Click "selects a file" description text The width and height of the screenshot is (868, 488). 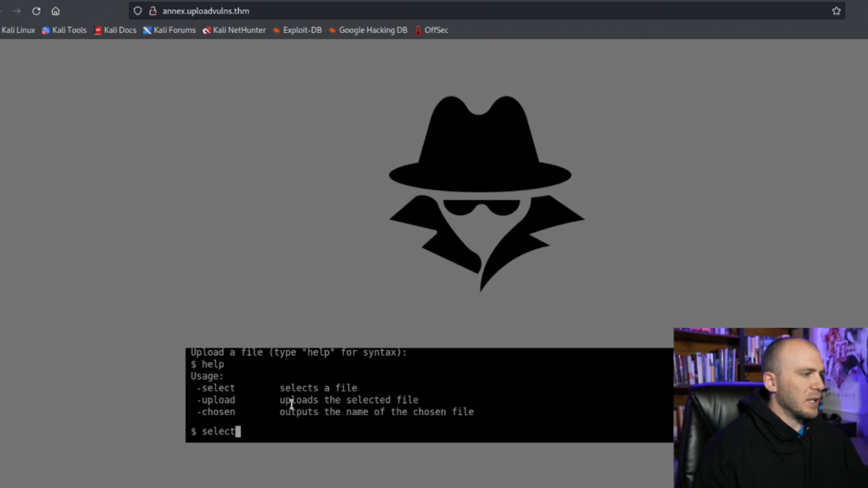pyautogui.click(x=319, y=388)
